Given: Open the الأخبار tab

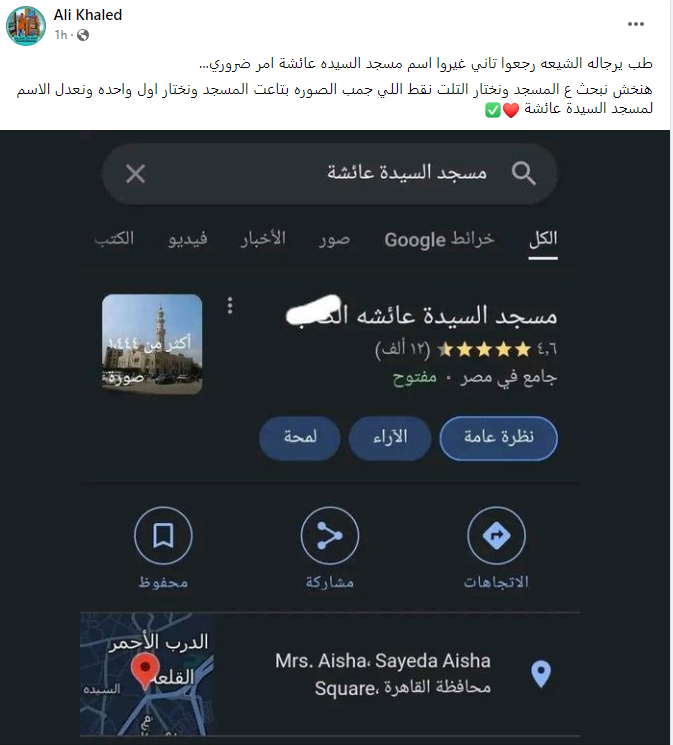Looking at the screenshot, I should [263, 239].
